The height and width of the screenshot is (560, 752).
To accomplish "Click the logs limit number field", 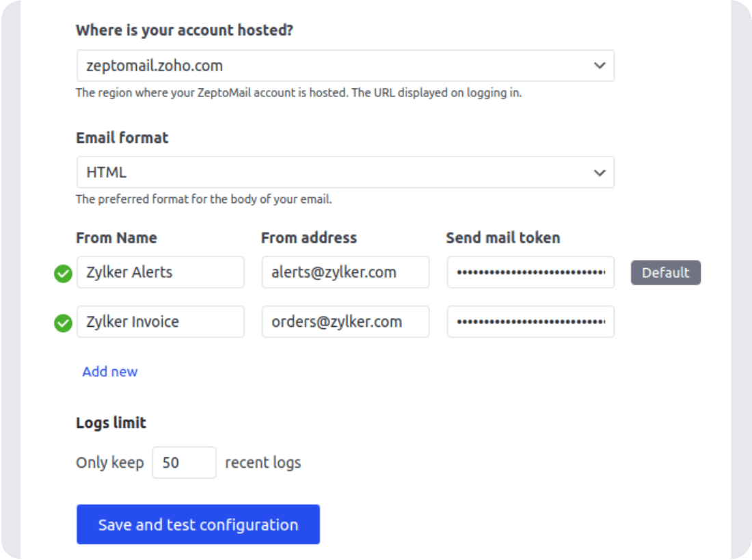I will [x=184, y=463].
